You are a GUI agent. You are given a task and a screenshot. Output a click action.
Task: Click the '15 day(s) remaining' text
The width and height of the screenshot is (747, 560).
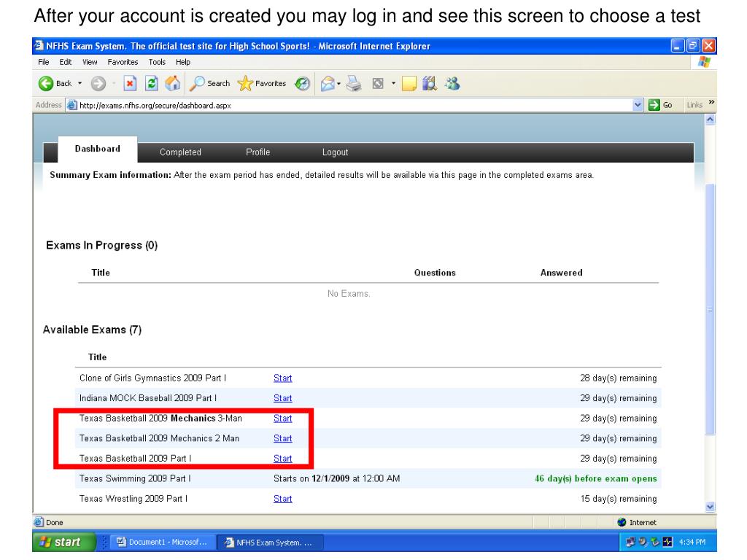pos(619,499)
